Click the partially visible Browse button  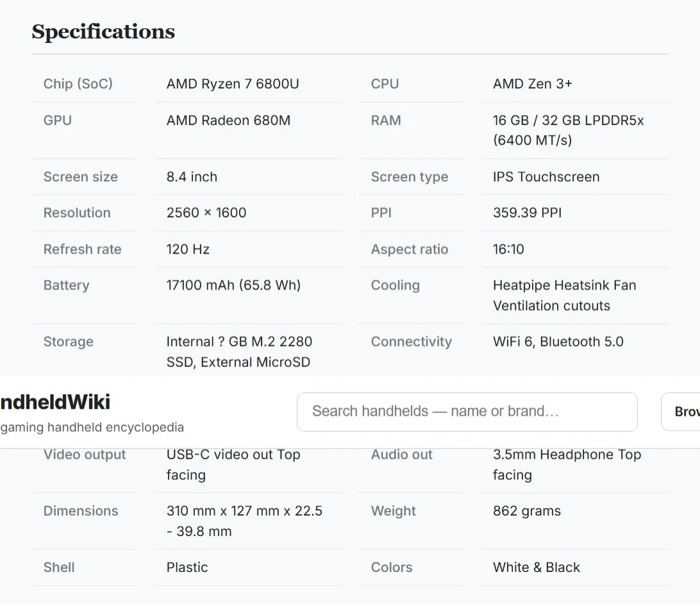(x=681, y=412)
